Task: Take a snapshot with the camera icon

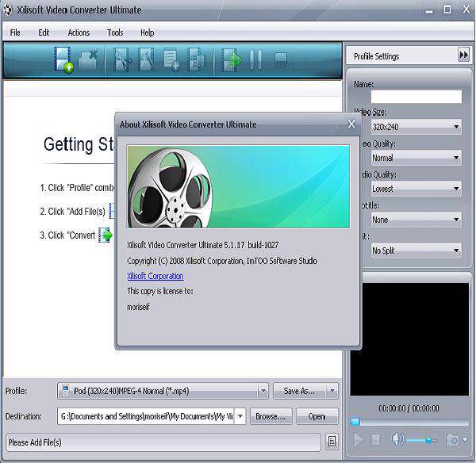Action: [452, 440]
